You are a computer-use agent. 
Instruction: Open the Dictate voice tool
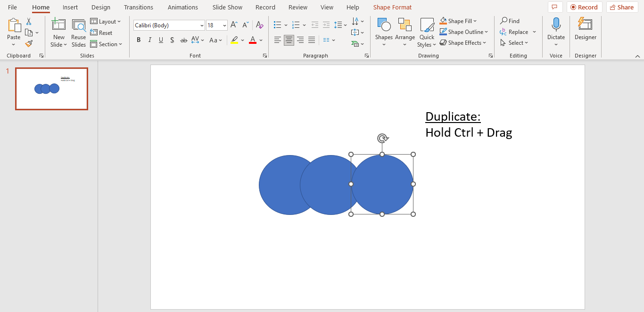click(556, 28)
